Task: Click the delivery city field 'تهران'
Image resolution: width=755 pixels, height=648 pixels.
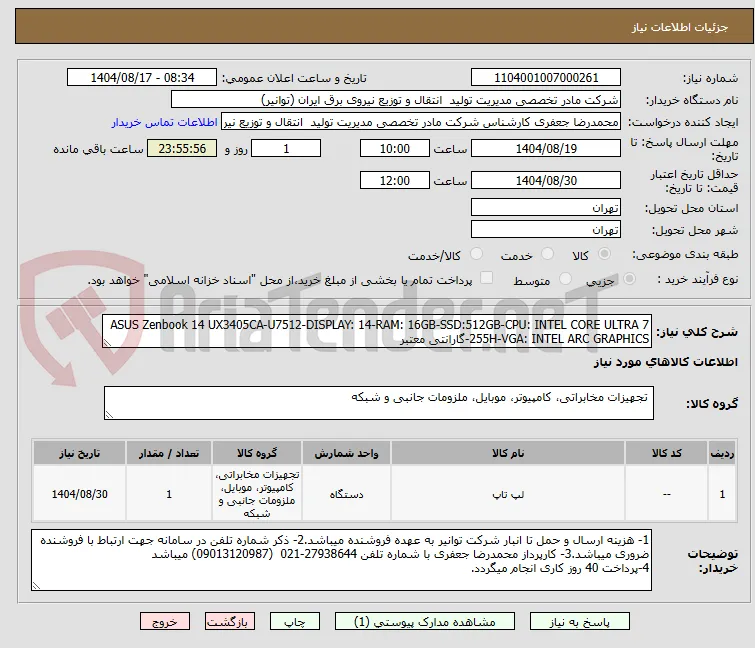Action: pos(546,230)
